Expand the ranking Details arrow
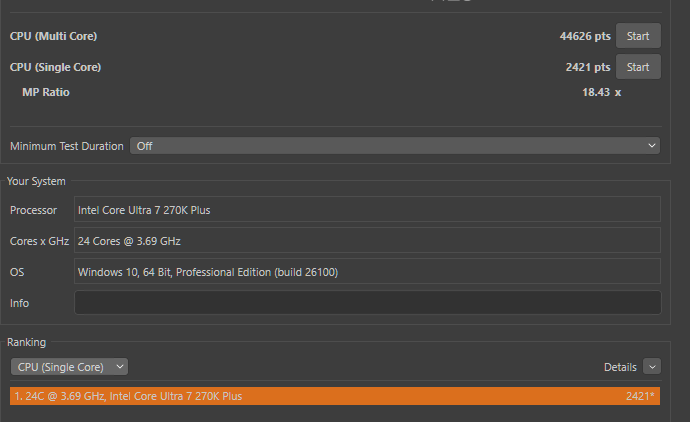The width and height of the screenshot is (690, 422). point(652,367)
